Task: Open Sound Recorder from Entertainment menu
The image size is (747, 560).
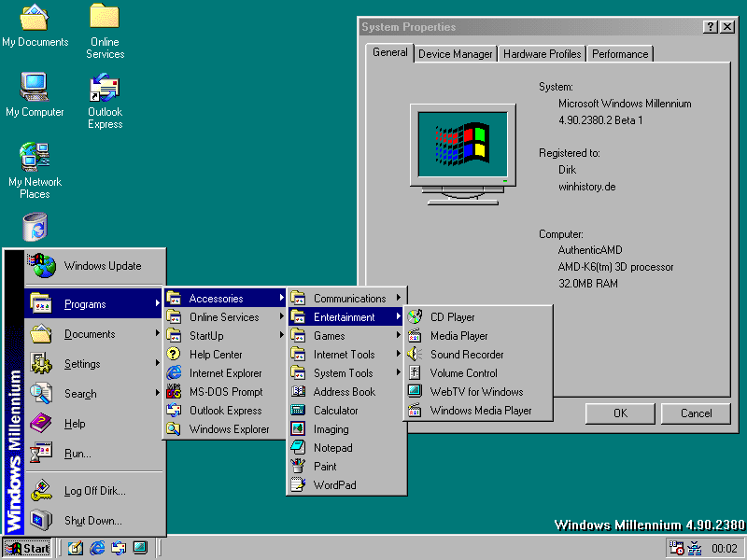Action: coord(478,355)
